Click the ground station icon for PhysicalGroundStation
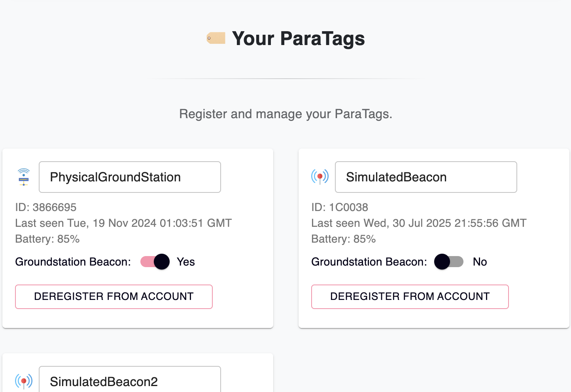571x392 pixels. point(24,177)
